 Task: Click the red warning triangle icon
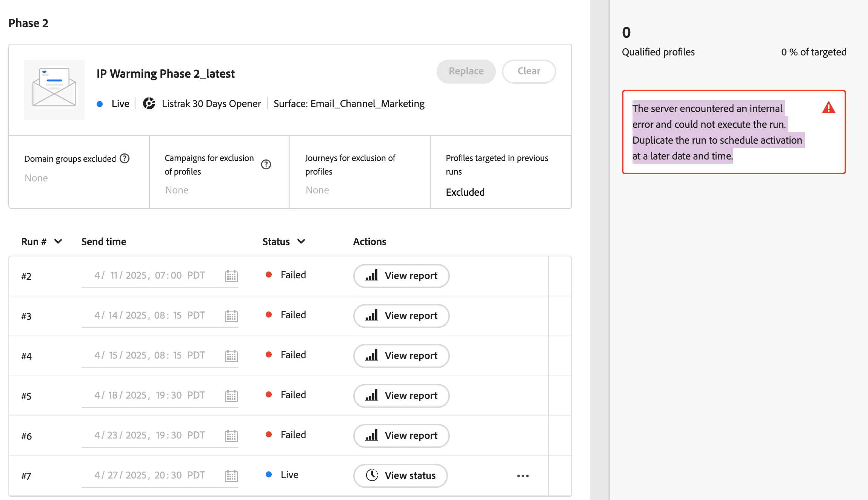828,108
